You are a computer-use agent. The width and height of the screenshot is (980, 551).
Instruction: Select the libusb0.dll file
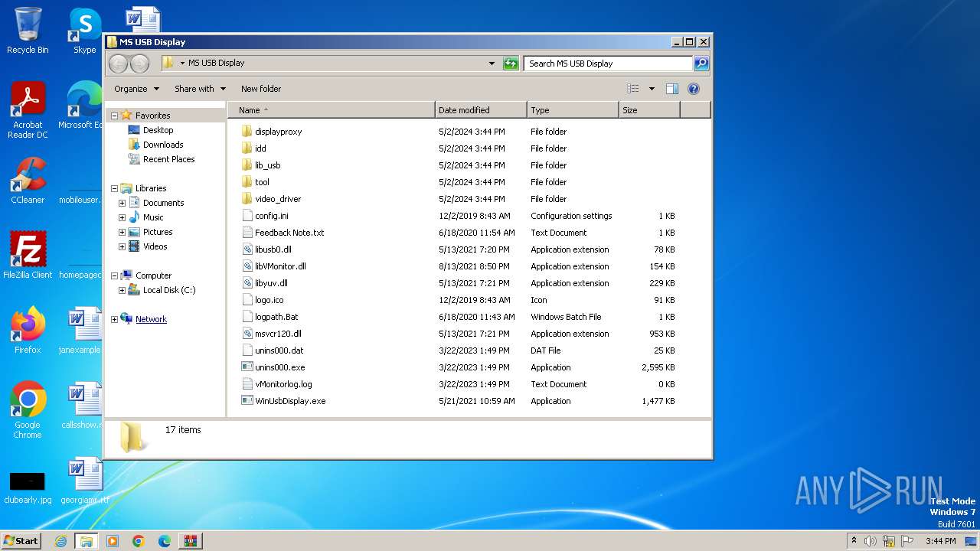coord(273,249)
